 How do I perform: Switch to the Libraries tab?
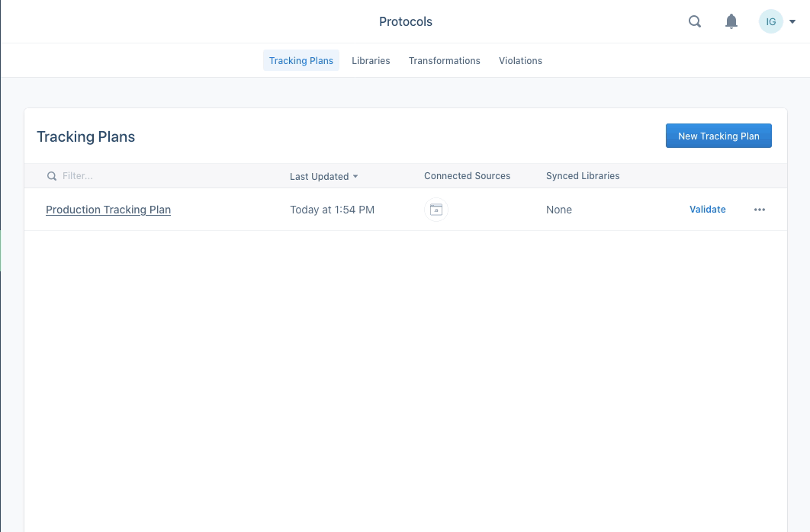point(371,60)
